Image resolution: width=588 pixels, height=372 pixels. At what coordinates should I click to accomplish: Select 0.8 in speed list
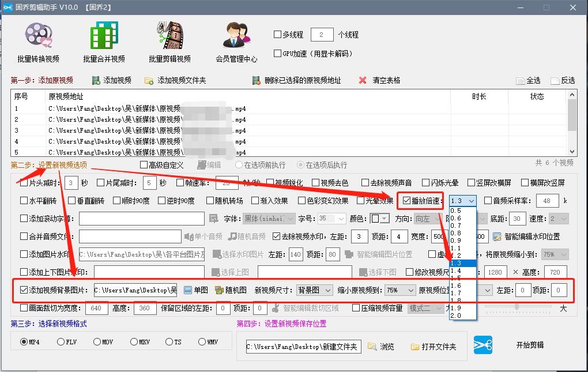click(x=463, y=233)
